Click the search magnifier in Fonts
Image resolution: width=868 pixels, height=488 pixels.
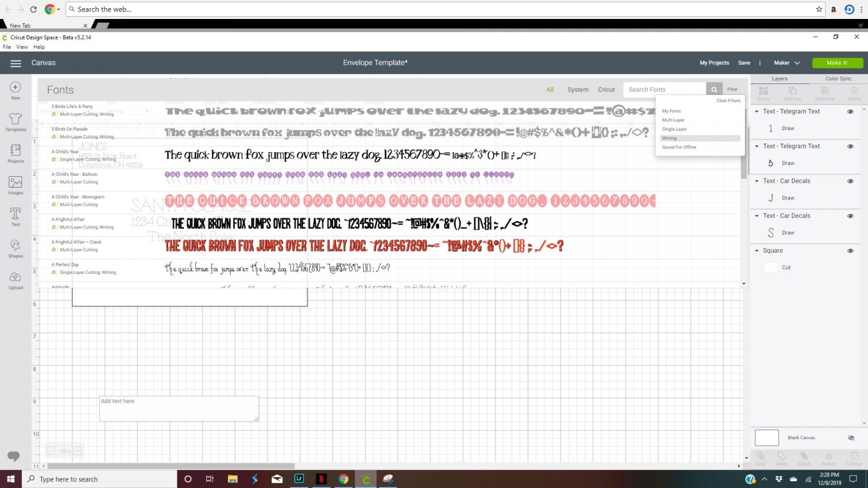[x=714, y=89]
